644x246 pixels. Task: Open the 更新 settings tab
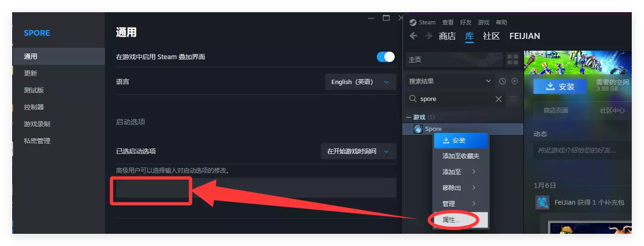(58, 73)
